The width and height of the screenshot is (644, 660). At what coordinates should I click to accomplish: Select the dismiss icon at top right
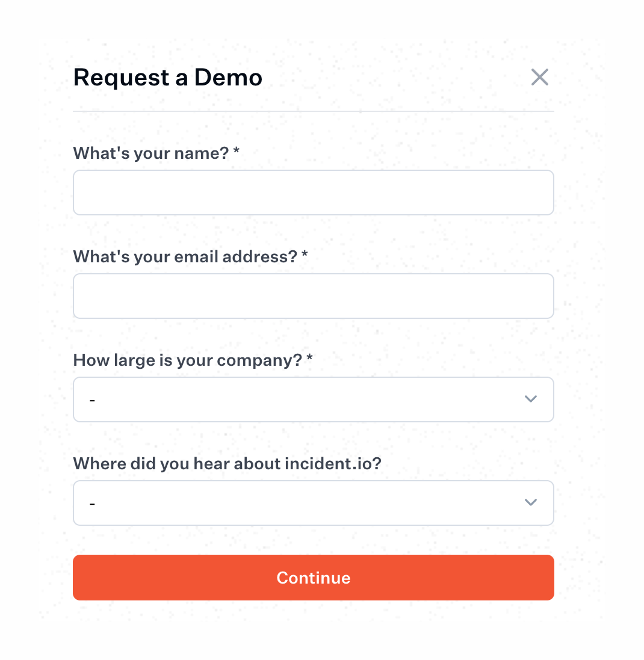pyautogui.click(x=539, y=77)
